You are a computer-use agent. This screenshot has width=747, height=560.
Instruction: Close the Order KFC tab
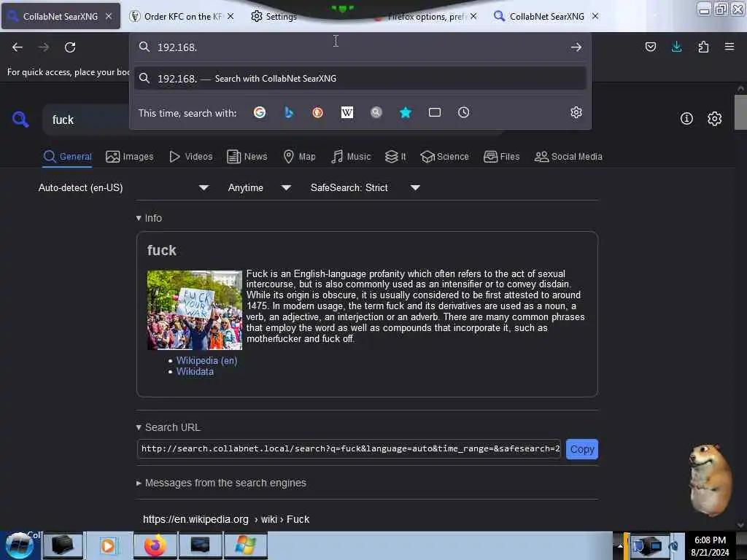[231, 16]
